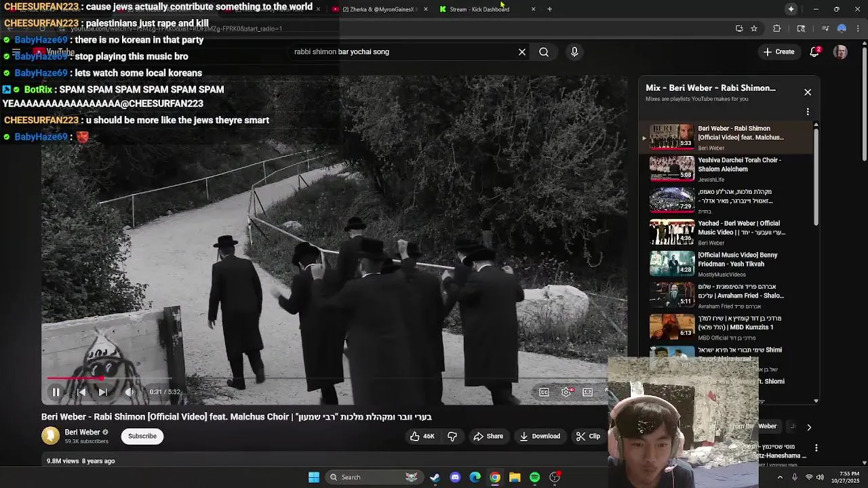
Task: Download the video
Action: pos(540,436)
